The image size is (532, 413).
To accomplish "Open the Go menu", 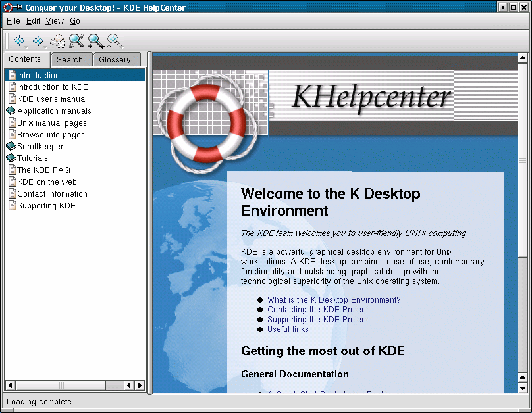I will point(75,21).
